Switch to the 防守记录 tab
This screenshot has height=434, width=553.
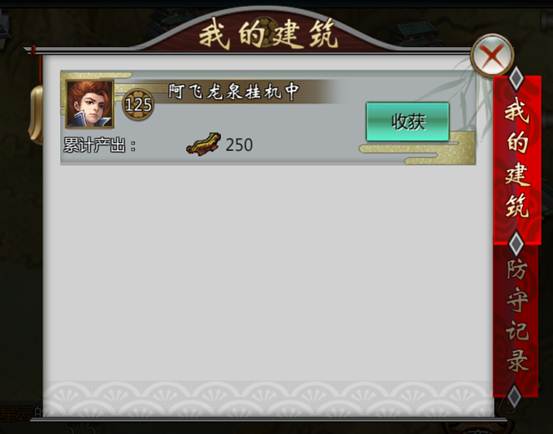(x=517, y=315)
